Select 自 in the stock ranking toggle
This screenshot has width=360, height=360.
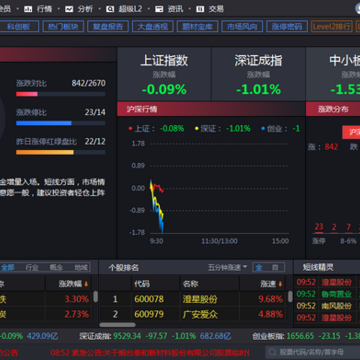tap(275, 267)
